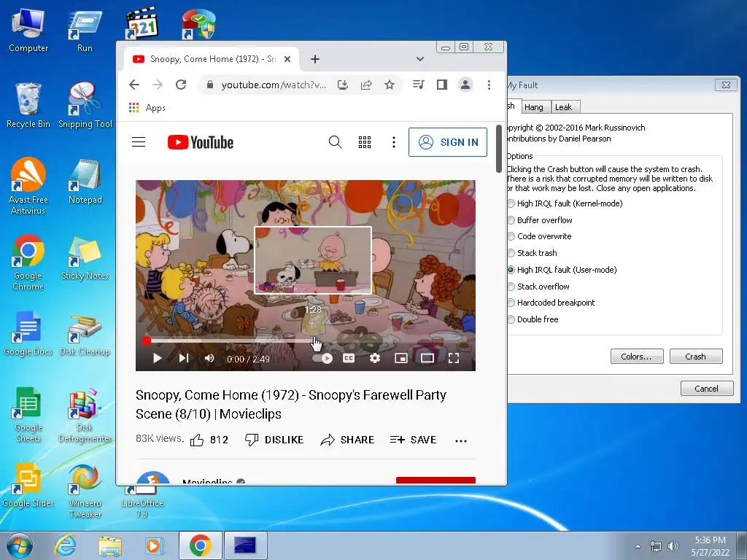Play the Snoopy video
747x560 pixels.
(x=158, y=358)
